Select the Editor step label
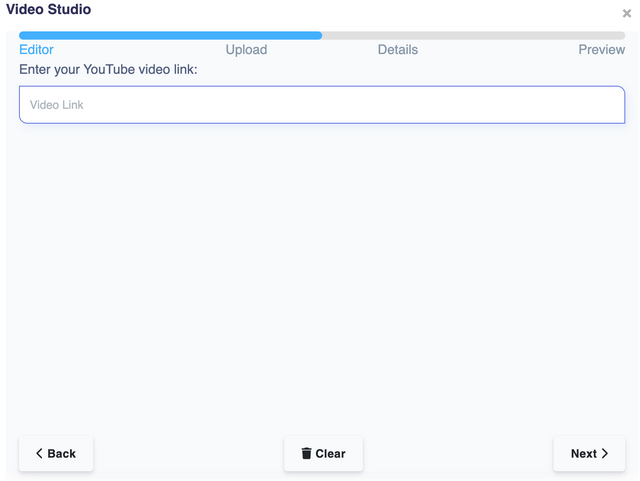 click(37, 50)
